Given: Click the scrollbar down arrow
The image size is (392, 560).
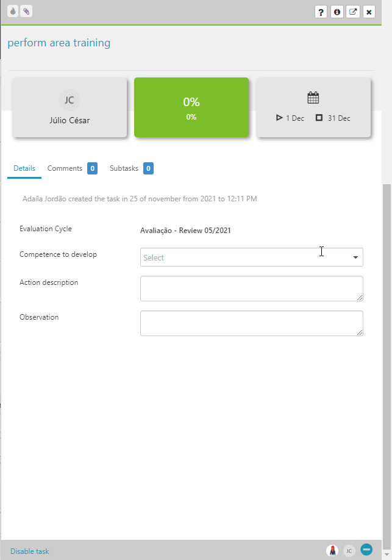Looking at the screenshot, I should [387, 555].
